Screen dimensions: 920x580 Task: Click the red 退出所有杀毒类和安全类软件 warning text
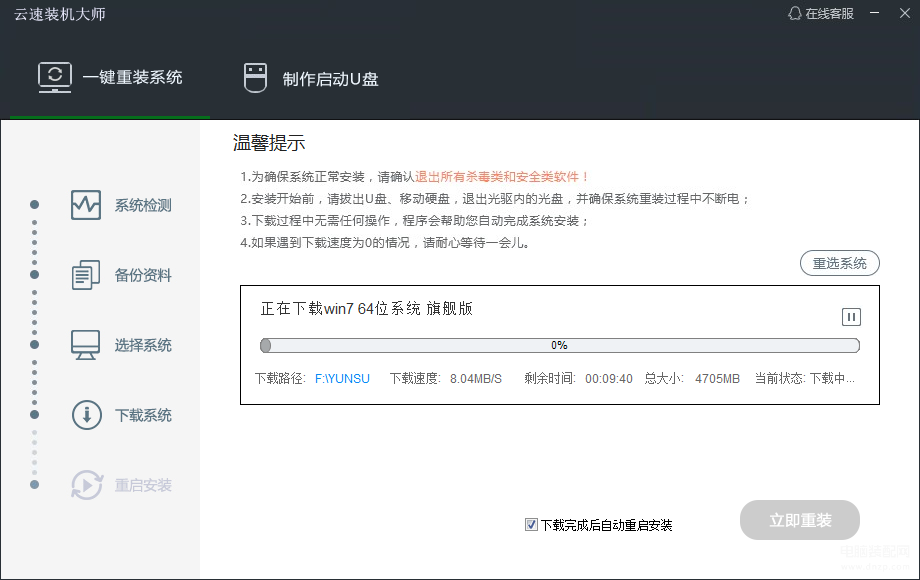(502, 177)
